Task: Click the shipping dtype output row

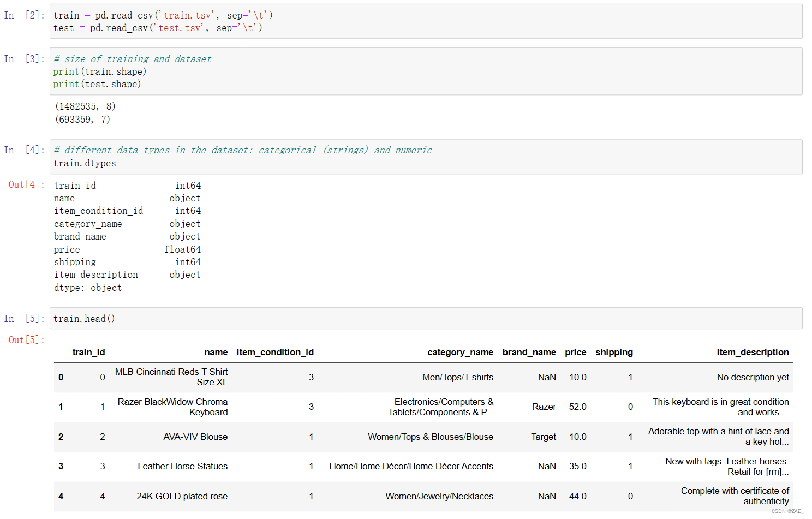Action: click(127, 262)
